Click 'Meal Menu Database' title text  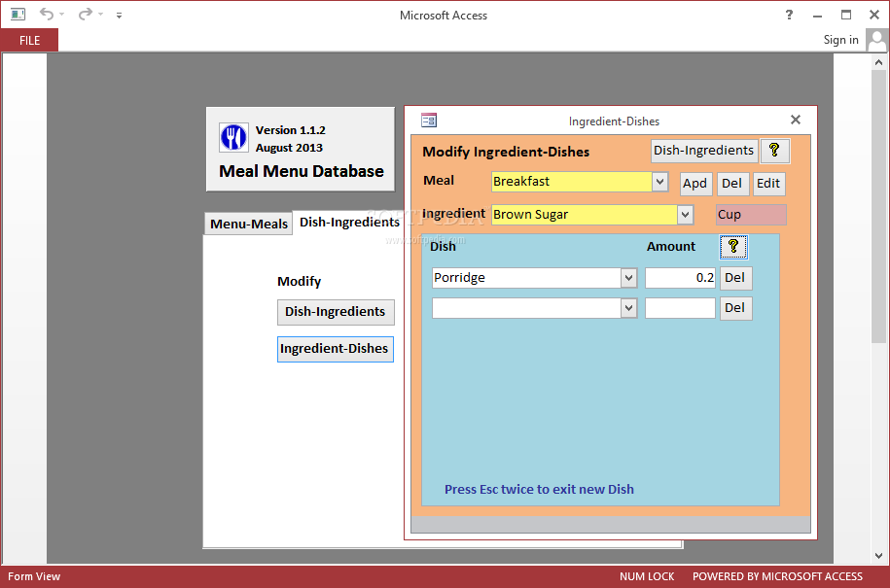point(302,171)
